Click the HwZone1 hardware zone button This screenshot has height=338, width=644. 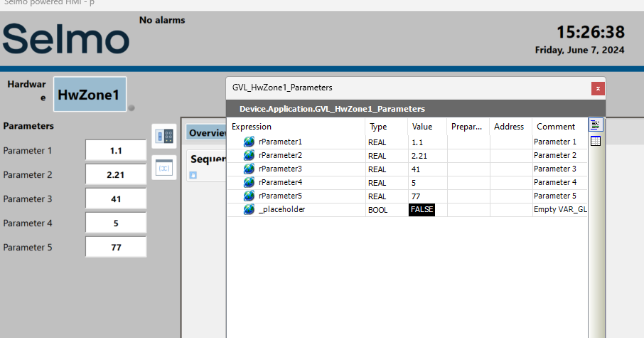click(90, 94)
